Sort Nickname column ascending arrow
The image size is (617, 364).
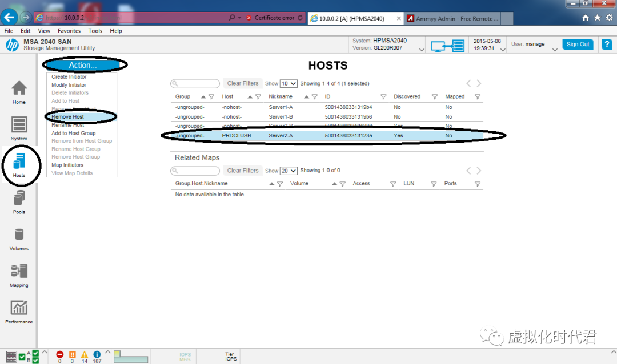(306, 96)
